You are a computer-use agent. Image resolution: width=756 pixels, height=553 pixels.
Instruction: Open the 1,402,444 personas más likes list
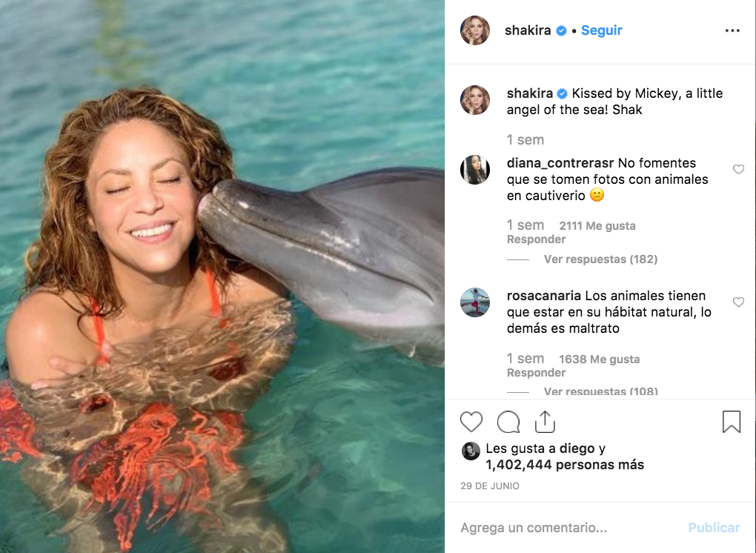pyautogui.click(x=565, y=466)
